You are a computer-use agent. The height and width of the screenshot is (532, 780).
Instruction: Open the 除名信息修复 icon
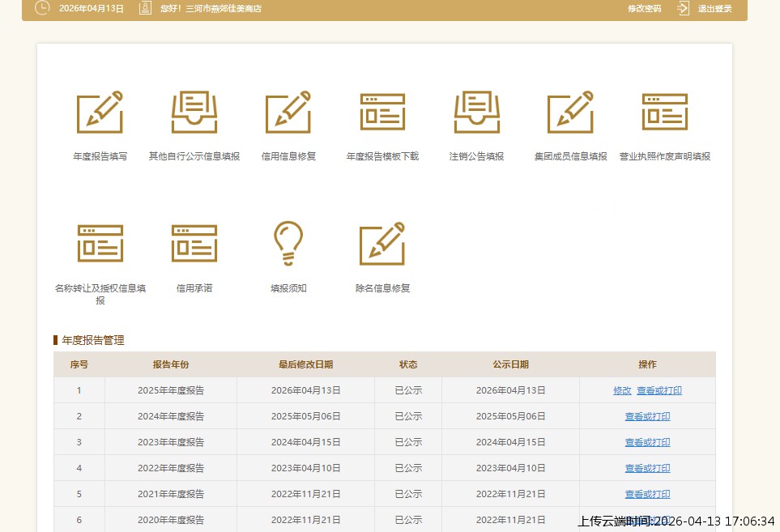point(382,243)
